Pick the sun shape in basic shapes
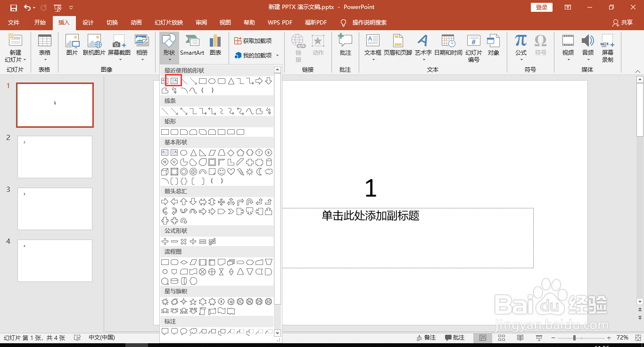The image size is (644, 347). pyautogui.click(x=250, y=172)
